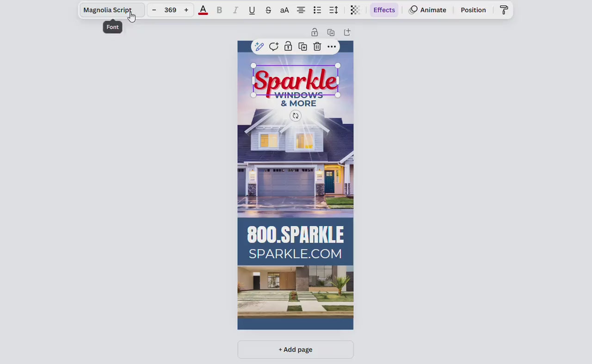The width and height of the screenshot is (592, 364).
Task: Select the red Sparkle title text
Action: click(296, 80)
